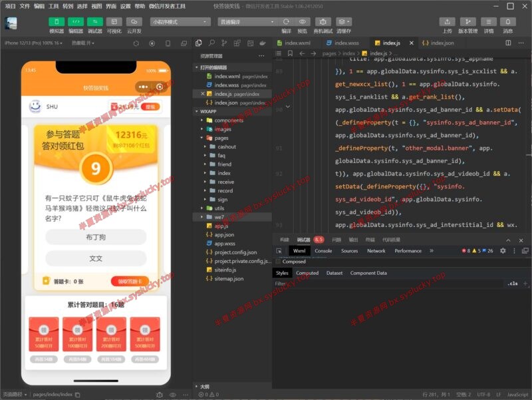Viewport: 532px width, 400px height.
Task: Click the search icon in the editor sidebar
Action: click(x=211, y=43)
